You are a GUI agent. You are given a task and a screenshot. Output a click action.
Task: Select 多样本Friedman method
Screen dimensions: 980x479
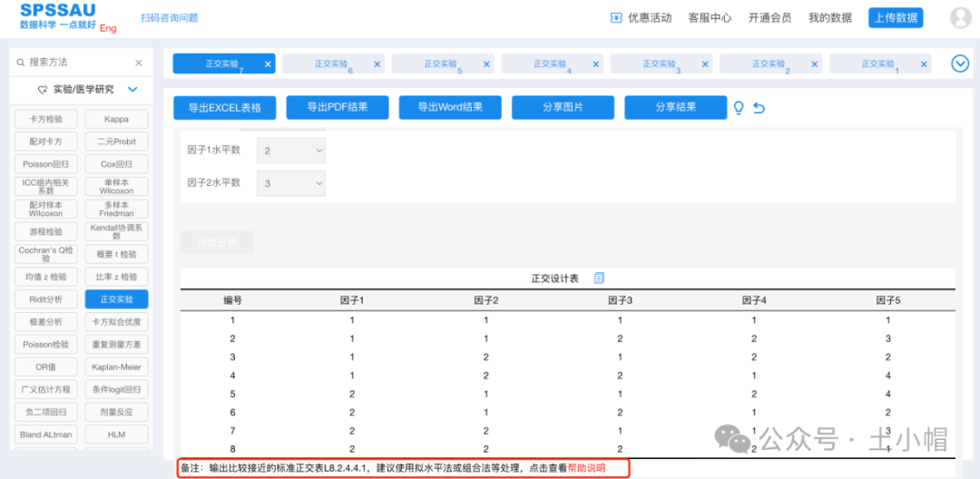117,210
